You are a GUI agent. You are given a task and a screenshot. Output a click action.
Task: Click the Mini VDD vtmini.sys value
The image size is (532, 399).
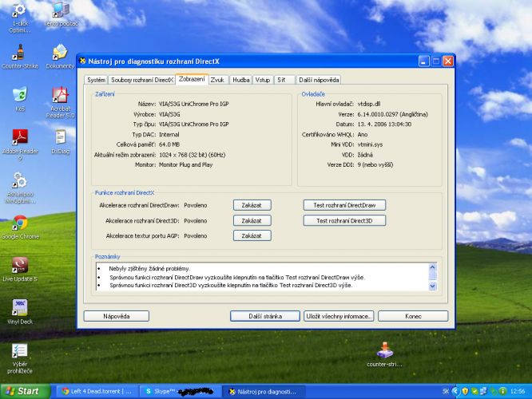point(370,144)
